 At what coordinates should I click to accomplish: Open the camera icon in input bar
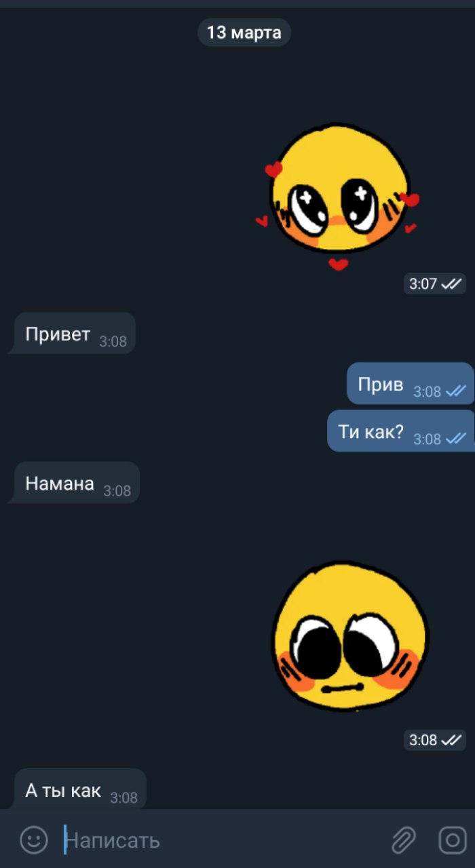tap(452, 840)
